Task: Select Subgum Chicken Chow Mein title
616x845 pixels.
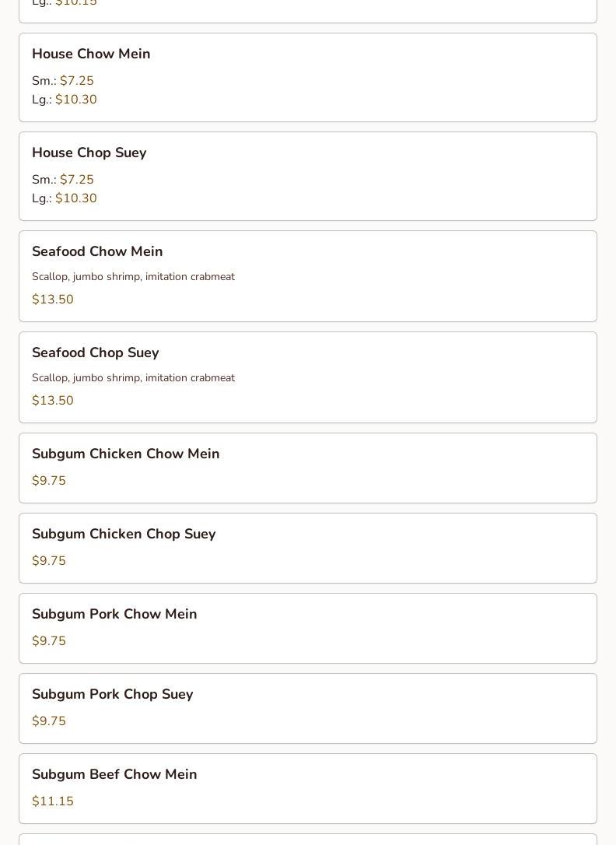Action: point(125,454)
